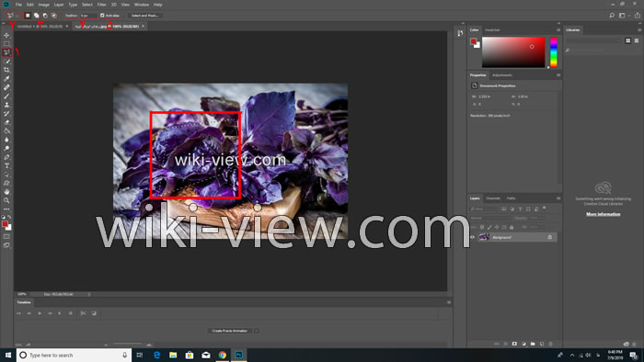Open the Libraries panel options menu

click(x=639, y=30)
